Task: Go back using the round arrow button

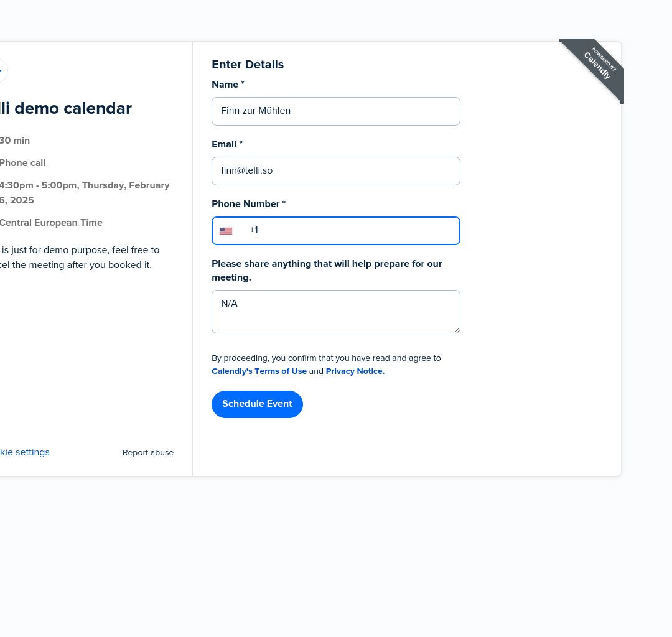Action: [x=2, y=70]
